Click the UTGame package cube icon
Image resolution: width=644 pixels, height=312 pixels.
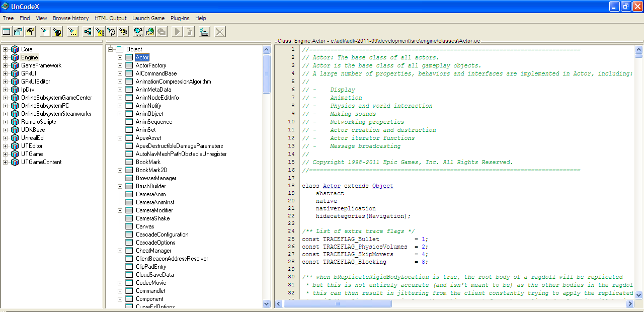[15, 154]
